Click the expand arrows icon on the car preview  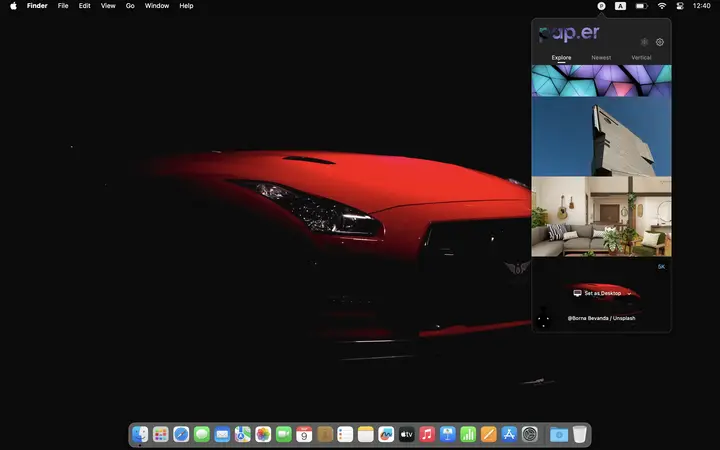tap(544, 321)
